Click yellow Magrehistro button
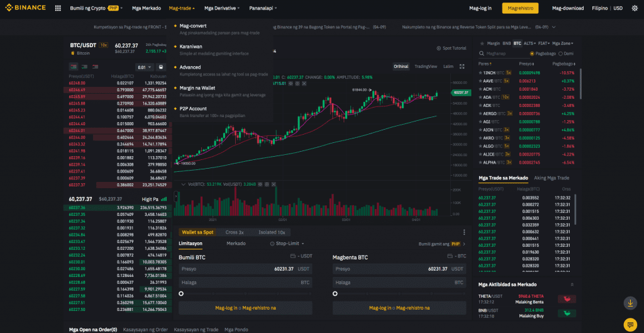 tap(520, 8)
